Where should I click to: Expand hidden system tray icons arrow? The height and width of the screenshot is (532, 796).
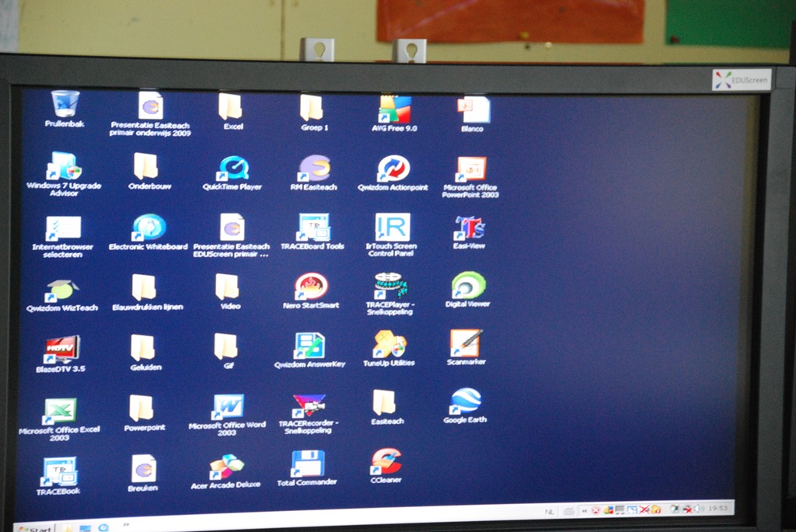pos(585,510)
